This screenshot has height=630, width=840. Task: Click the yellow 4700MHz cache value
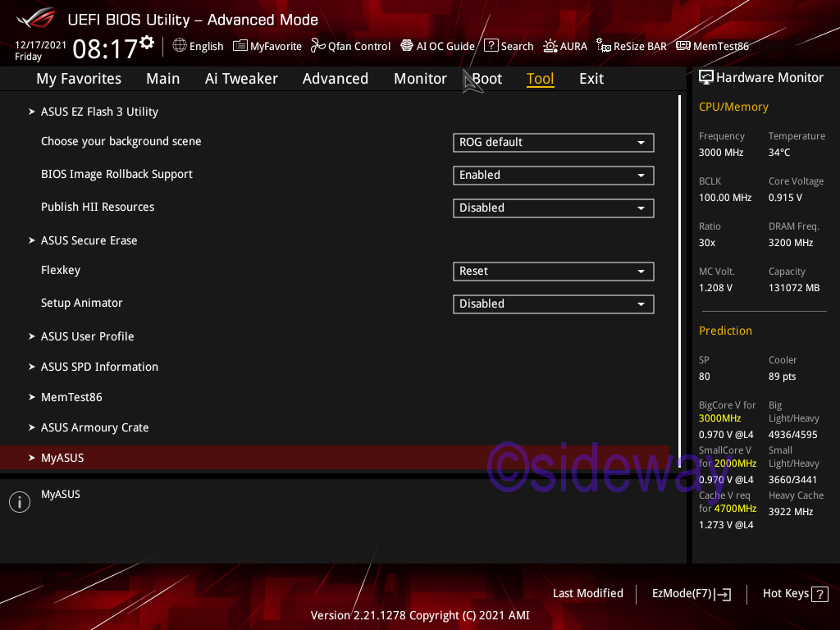click(735, 509)
